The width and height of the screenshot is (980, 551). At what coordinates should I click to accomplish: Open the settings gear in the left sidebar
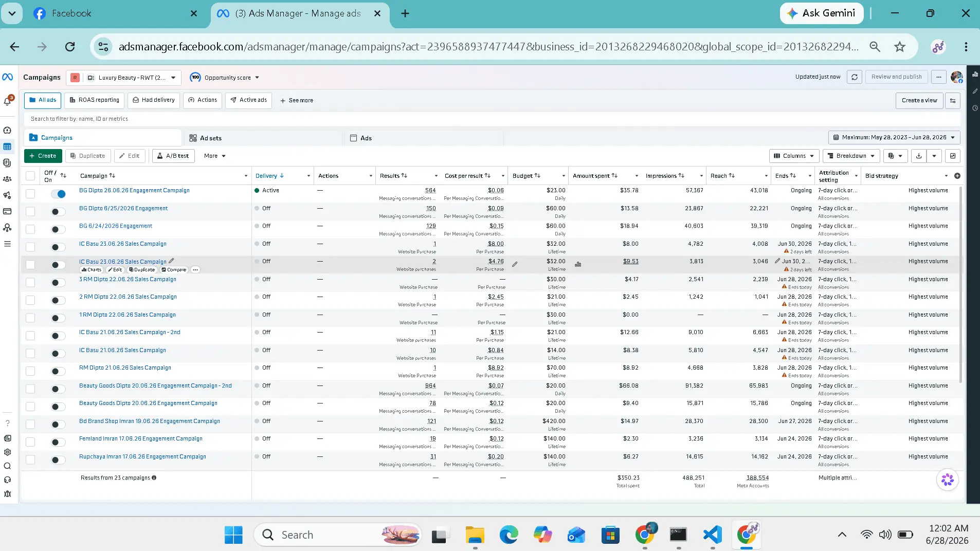(x=7, y=452)
